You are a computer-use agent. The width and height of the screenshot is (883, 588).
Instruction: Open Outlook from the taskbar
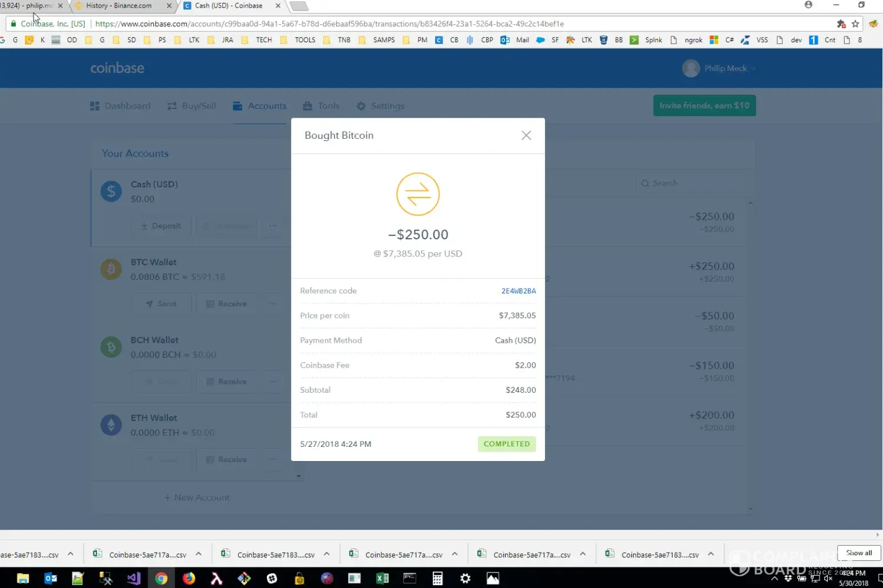point(51,579)
